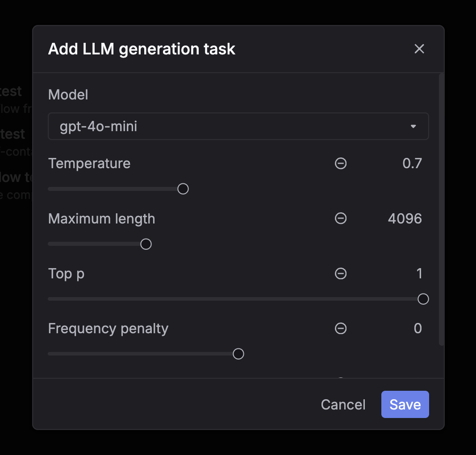
Task: Click the Top p slider handle
Action: point(423,298)
